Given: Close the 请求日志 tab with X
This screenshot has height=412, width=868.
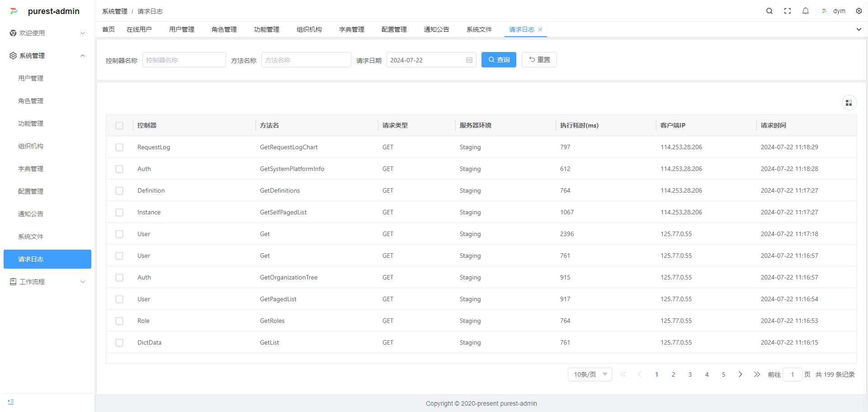Looking at the screenshot, I should click(x=540, y=29).
